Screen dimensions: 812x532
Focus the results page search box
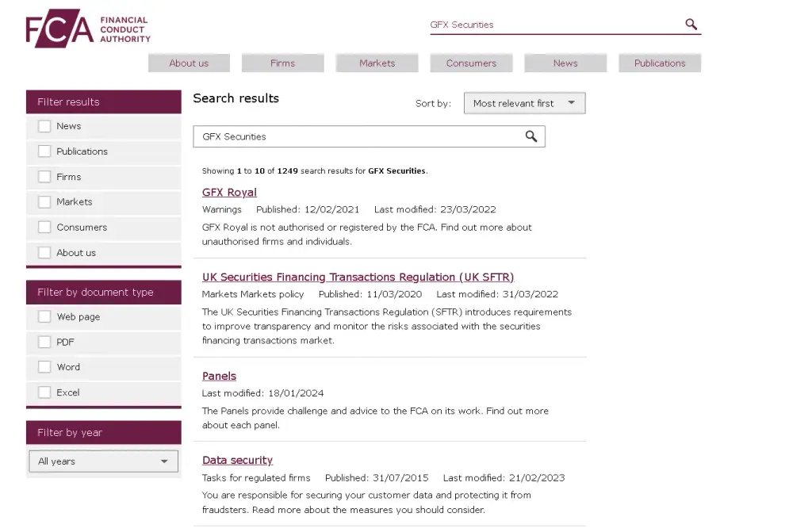coord(370,136)
